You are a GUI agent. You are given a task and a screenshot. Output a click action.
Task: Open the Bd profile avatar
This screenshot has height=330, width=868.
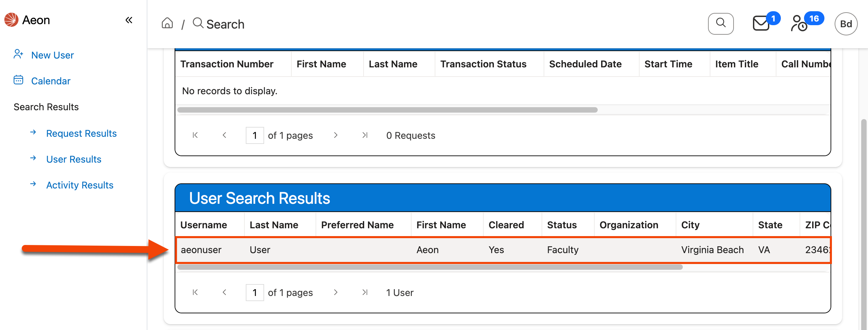tap(846, 24)
